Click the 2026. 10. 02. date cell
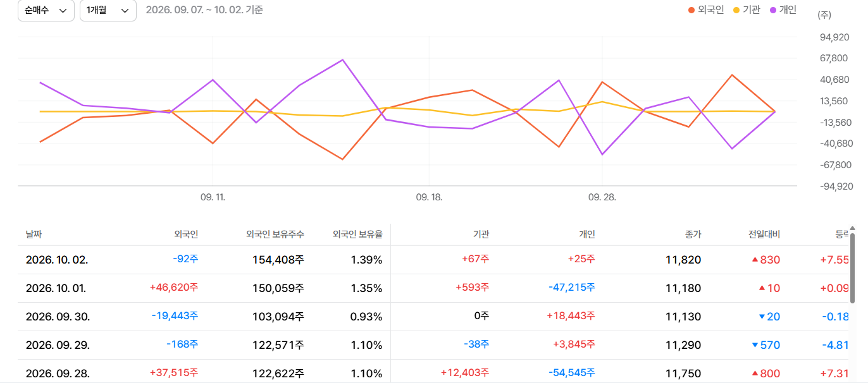Viewport: 868px width, 383px height. coord(57,260)
